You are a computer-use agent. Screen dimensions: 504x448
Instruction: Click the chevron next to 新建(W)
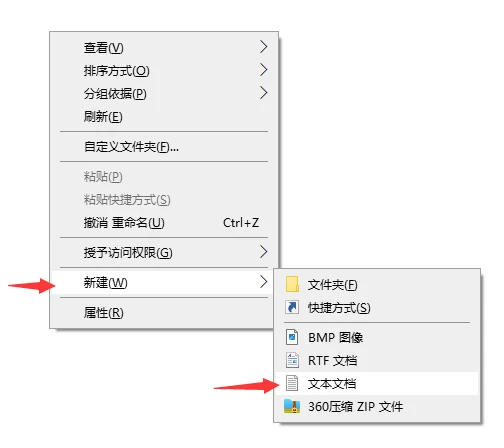pyautogui.click(x=264, y=282)
